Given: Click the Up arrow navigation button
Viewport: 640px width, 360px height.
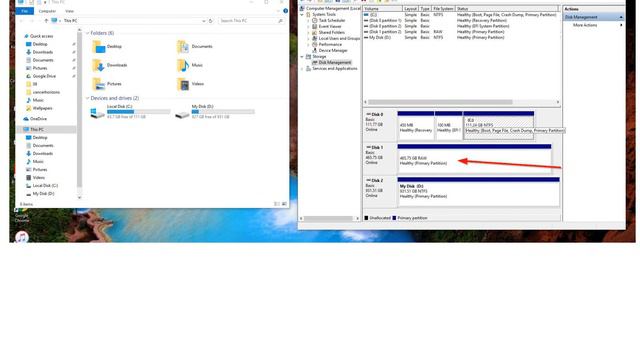Looking at the screenshot, I should (46, 20).
